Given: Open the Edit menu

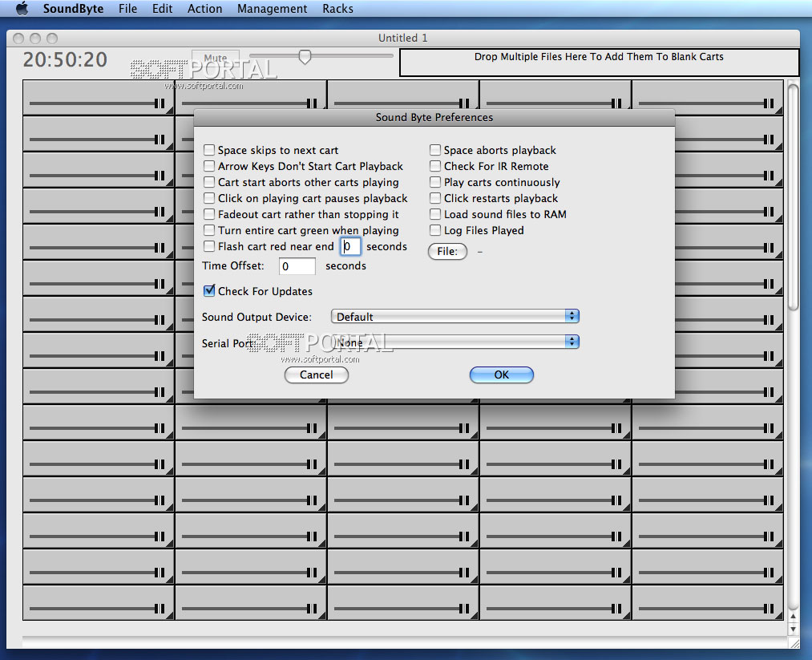Looking at the screenshot, I should (162, 9).
